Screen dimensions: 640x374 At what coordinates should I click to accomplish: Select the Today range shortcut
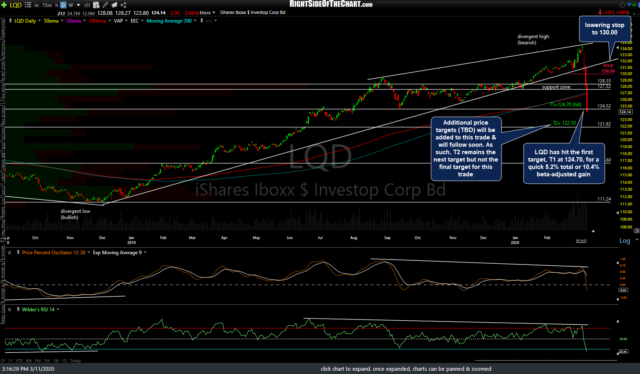click(x=76, y=361)
